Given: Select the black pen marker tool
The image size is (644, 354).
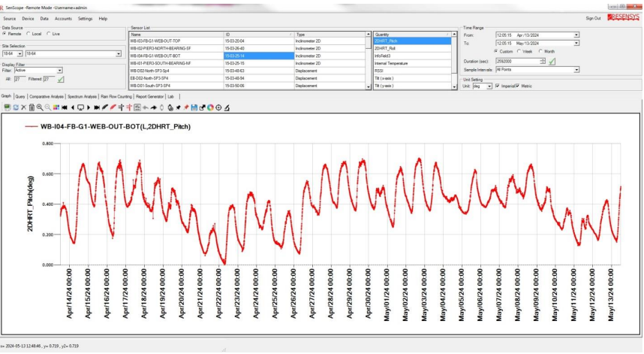Looking at the screenshot, I should click(x=105, y=107).
